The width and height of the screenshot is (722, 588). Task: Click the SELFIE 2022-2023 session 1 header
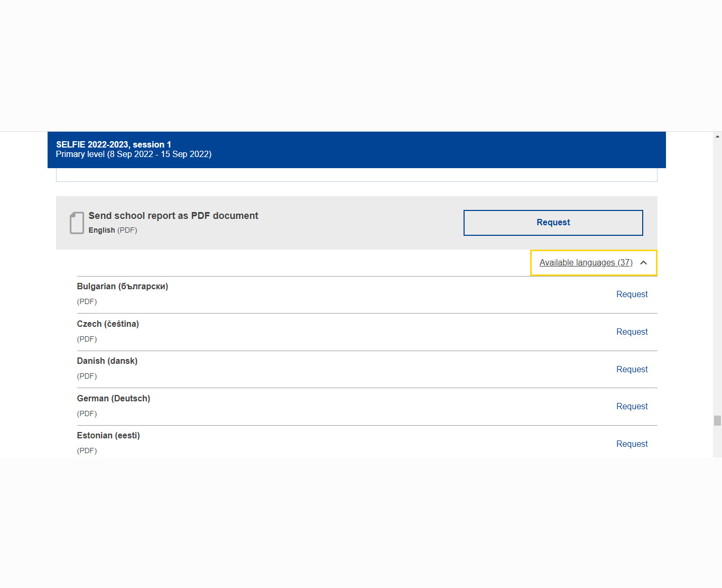pyautogui.click(x=114, y=144)
